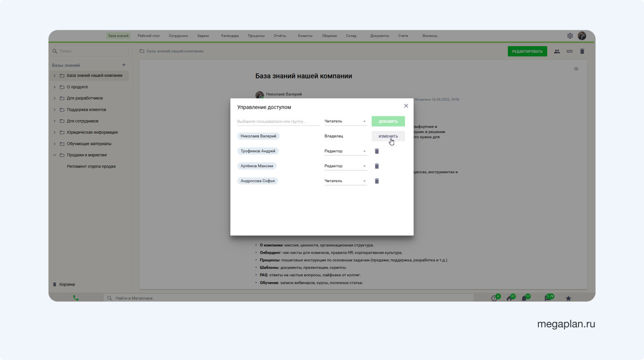Open role dropdown for Андросова Софья
The height and width of the screenshot is (360, 644).
[x=345, y=181]
